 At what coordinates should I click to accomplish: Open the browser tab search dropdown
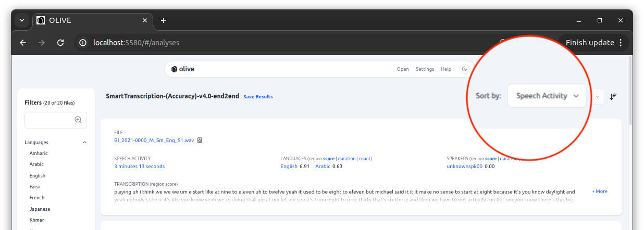point(22,20)
